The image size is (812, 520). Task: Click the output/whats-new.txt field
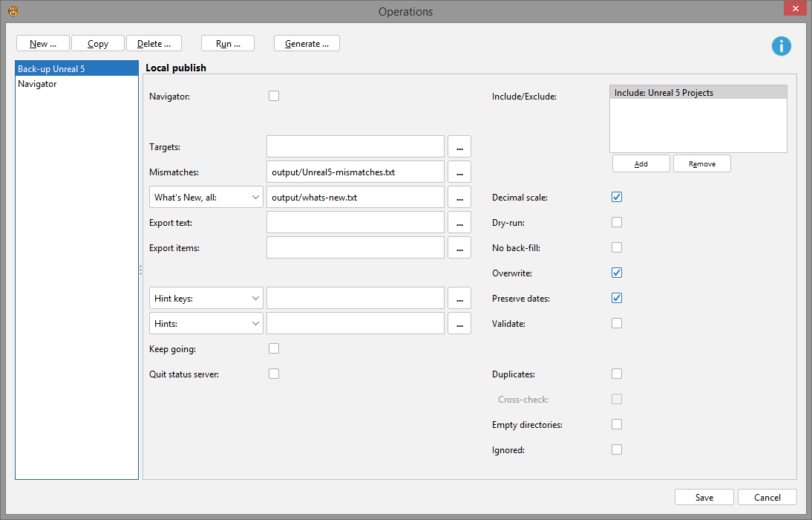click(x=356, y=198)
